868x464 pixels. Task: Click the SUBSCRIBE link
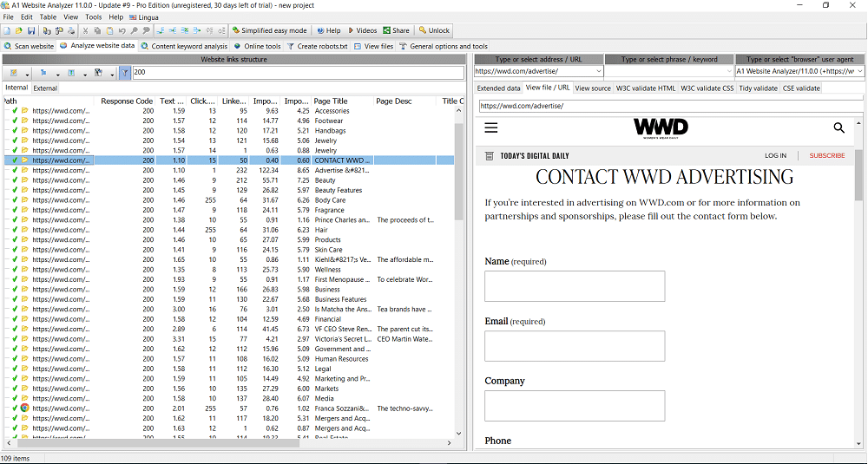click(827, 156)
